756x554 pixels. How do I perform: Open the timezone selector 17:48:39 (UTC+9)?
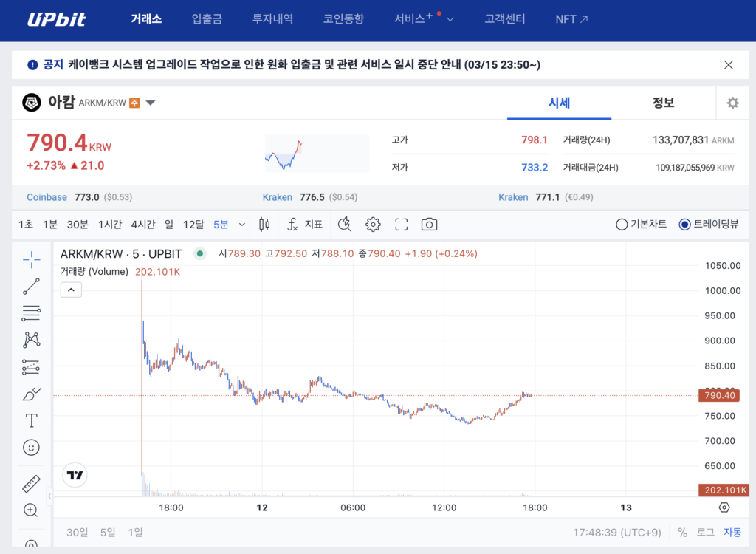click(x=616, y=533)
